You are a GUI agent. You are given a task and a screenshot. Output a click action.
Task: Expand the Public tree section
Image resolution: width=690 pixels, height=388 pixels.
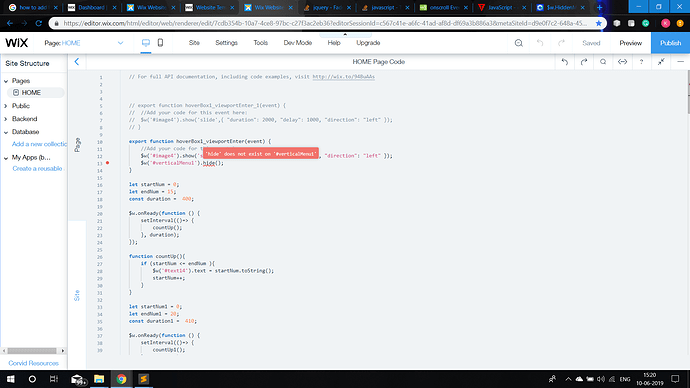pyautogui.click(x=6, y=106)
